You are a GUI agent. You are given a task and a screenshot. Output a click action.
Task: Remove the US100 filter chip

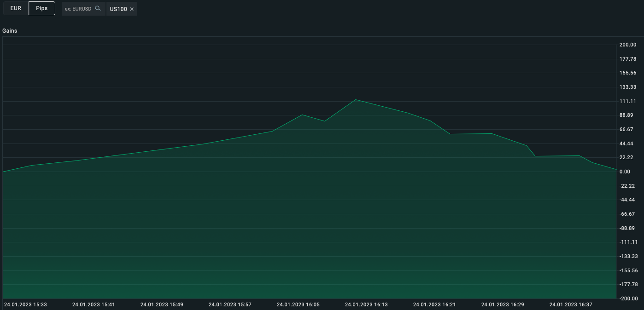[x=132, y=9]
